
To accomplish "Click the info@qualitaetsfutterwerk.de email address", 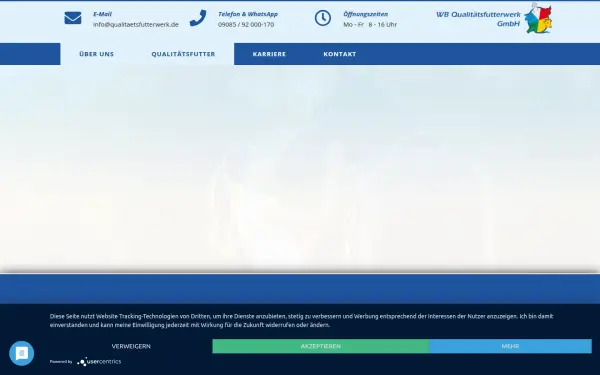I will tap(136, 24).
